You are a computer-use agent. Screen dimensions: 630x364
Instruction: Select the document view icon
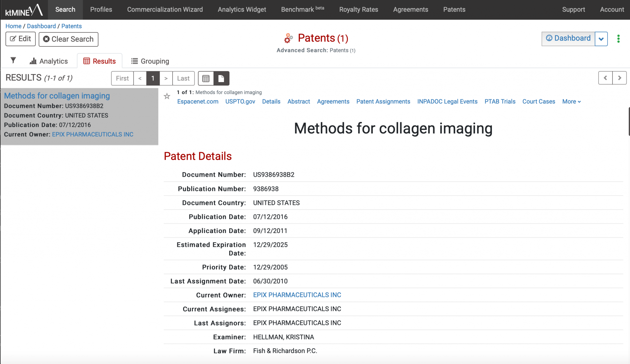[221, 78]
